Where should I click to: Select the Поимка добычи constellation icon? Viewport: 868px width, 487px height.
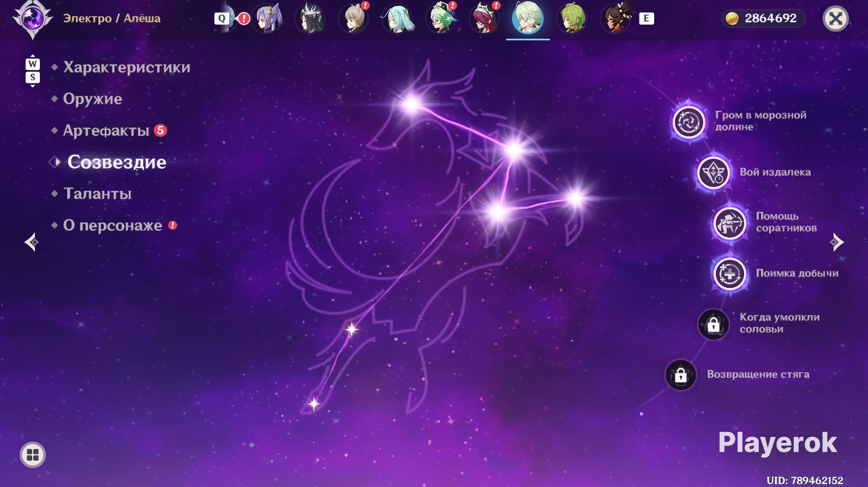click(729, 274)
